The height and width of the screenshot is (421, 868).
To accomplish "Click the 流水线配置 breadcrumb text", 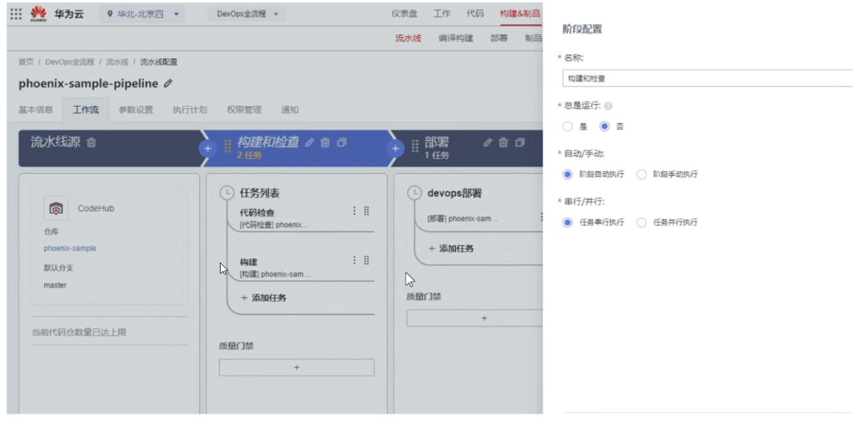I will tap(158, 62).
